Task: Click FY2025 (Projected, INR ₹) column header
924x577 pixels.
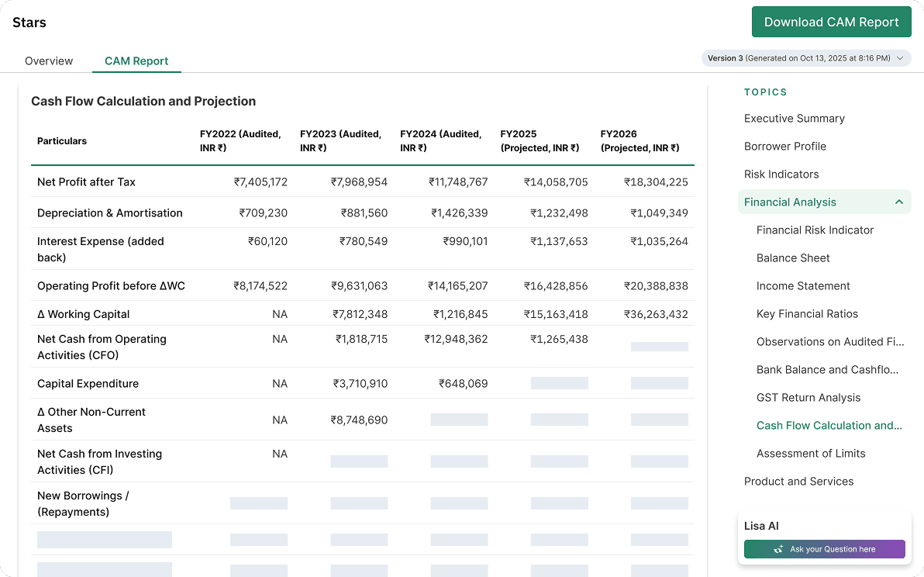Action: [540, 141]
